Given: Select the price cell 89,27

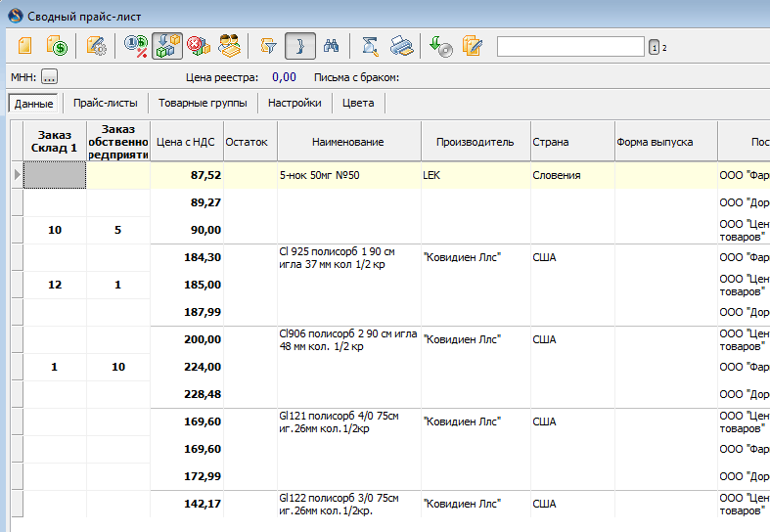Looking at the screenshot, I should (x=187, y=202).
